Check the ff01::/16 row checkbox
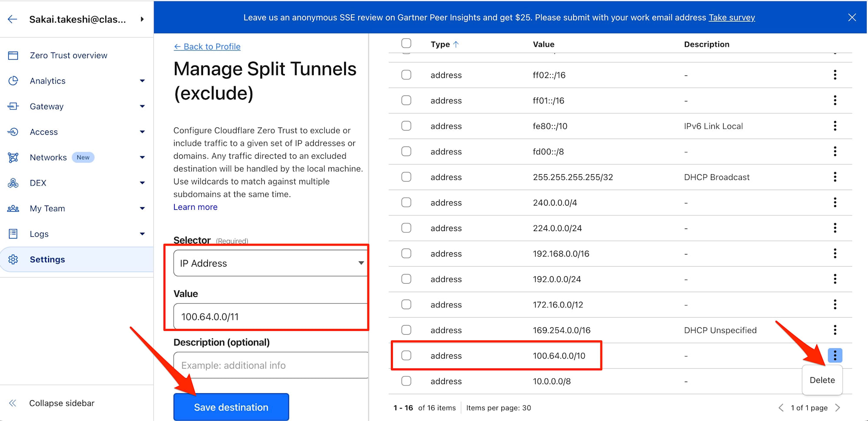The height and width of the screenshot is (421, 868). 406,101
